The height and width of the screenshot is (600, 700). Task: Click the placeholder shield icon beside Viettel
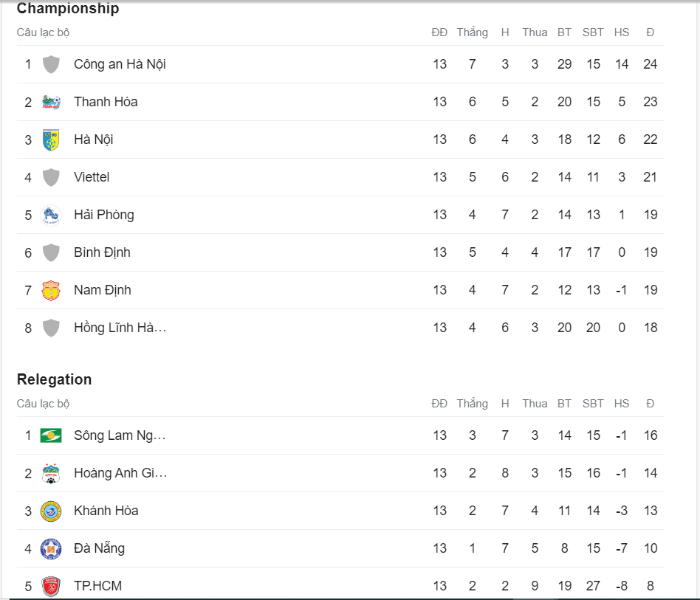coord(51,177)
